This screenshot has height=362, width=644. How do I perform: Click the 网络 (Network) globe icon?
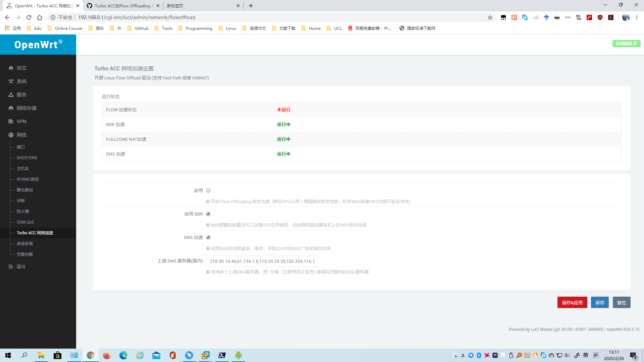point(11,135)
